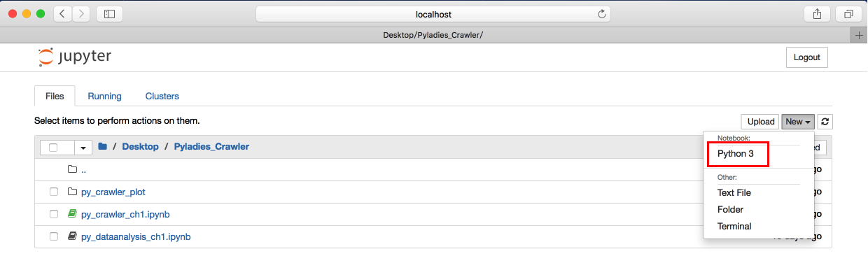Screen dimensions: 868x270
Task: Tick the checkbox for py_crawler_ch1.ipynb
Action: pos(54,214)
